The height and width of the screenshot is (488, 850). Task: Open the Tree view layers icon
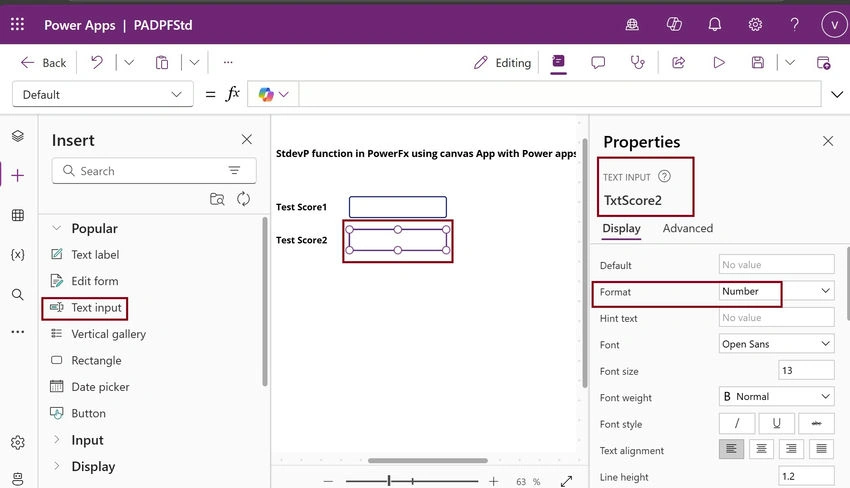coord(18,136)
